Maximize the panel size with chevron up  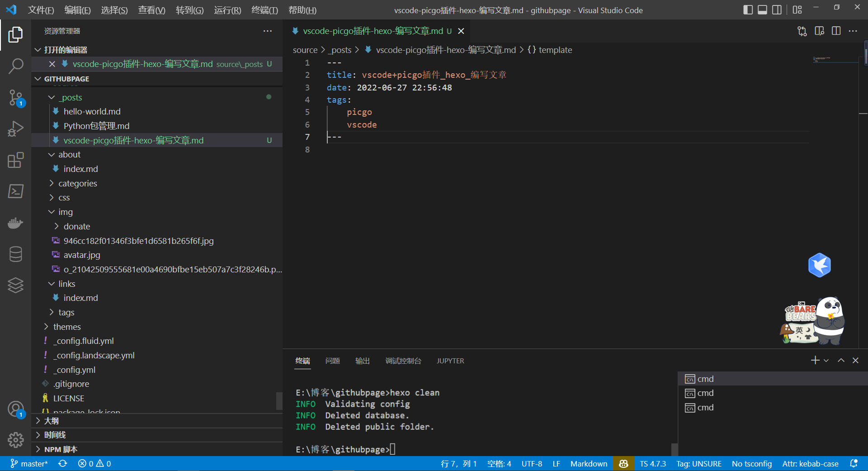841,360
